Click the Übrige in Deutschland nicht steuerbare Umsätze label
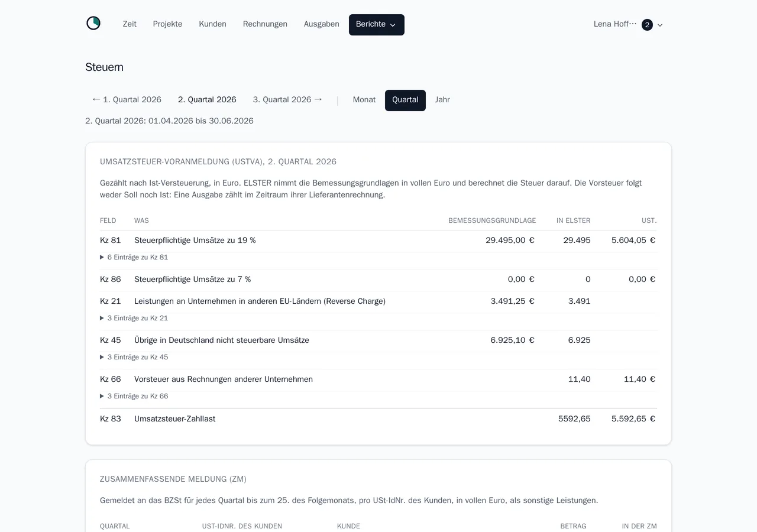757x532 pixels. pos(222,340)
